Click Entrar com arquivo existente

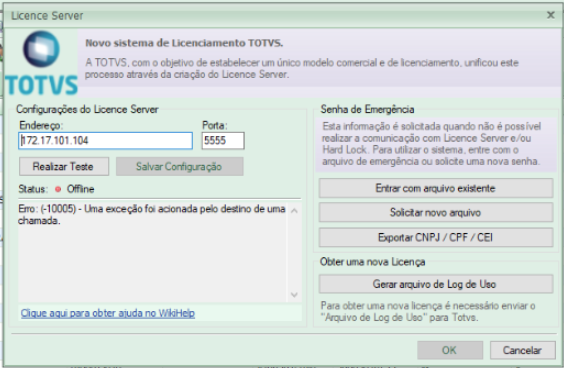coord(436,188)
